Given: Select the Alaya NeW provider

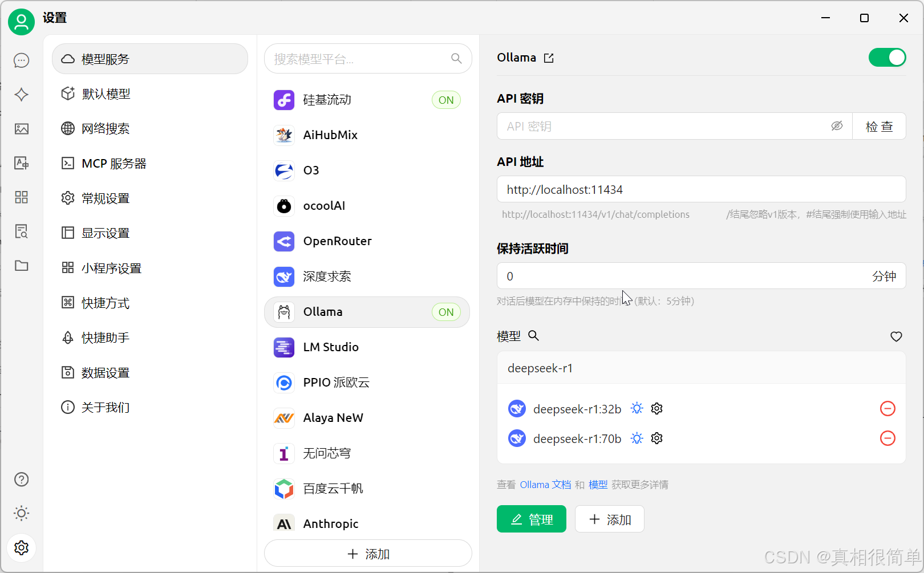Looking at the screenshot, I should point(367,418).
